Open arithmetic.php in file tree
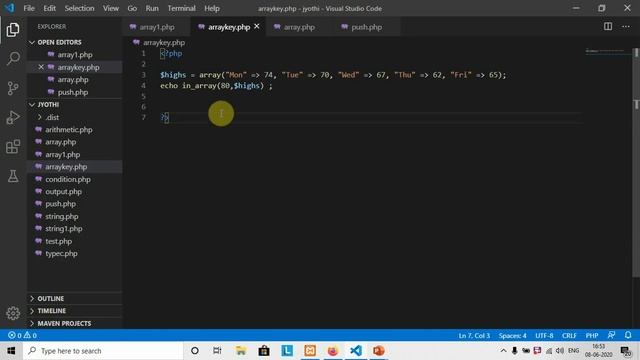This screenshot has width=640, height=360. pyautogui.click(x=69, y=129)
